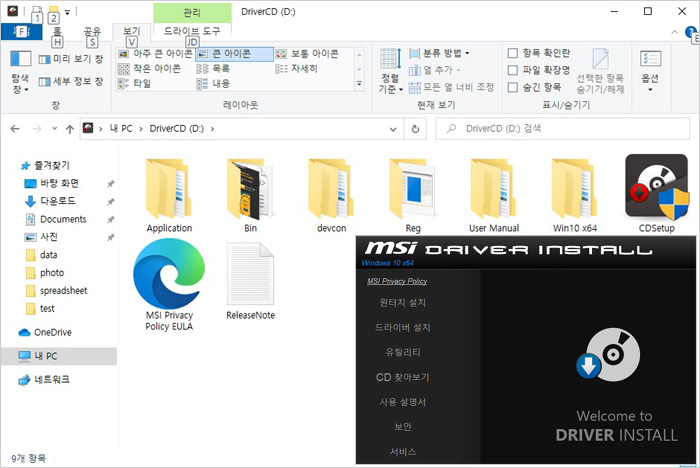The height and width of the screenshot is (468, 700).
Task: Open the group by (분류 방법) dropdown
Action: (440, 53)
